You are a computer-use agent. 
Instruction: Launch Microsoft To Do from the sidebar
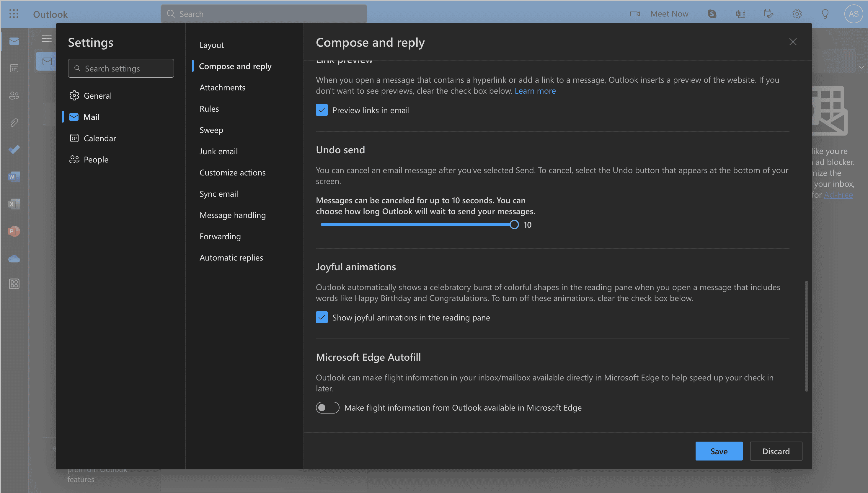[14, 149]
